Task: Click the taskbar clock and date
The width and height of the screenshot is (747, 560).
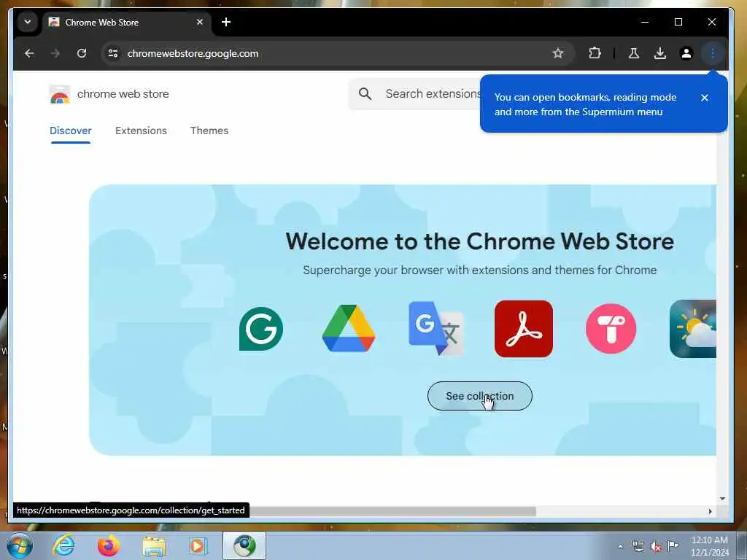Action: (x=710, y=546)
